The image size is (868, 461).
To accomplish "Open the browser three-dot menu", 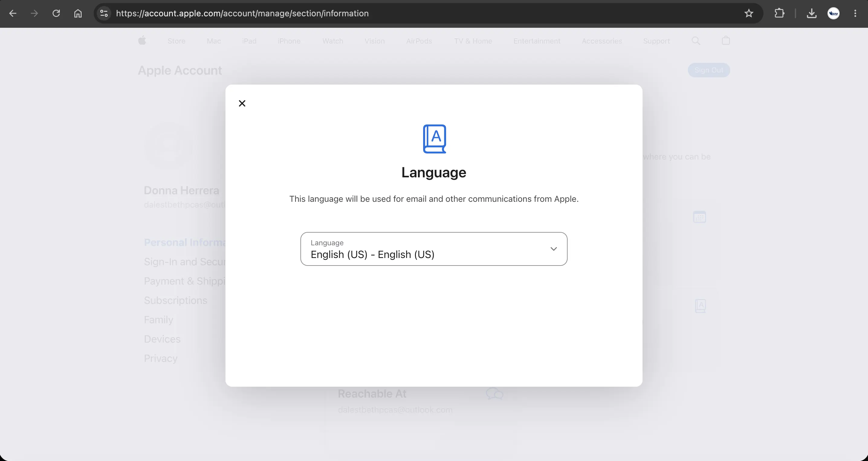I will 855,14.
